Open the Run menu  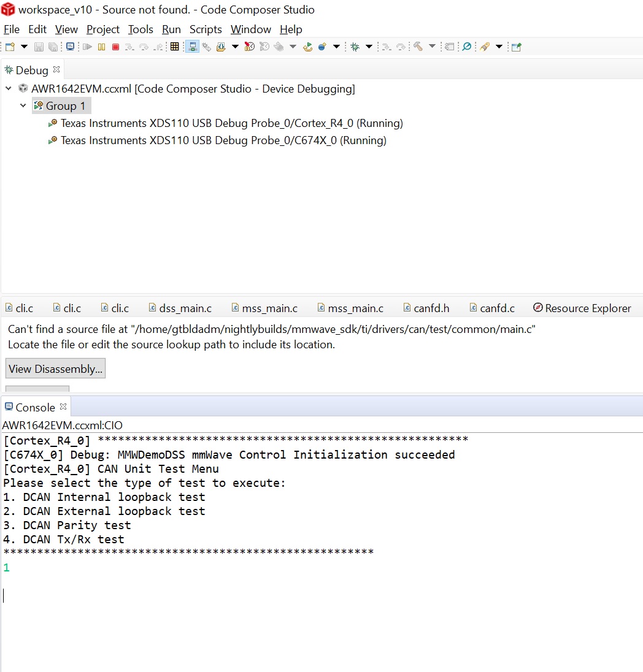click(171, 29)
